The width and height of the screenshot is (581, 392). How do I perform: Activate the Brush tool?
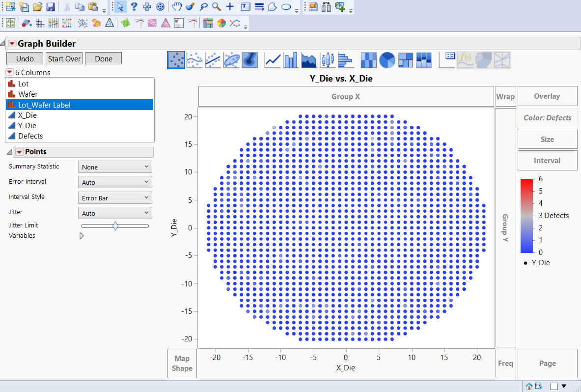[190, 7]
